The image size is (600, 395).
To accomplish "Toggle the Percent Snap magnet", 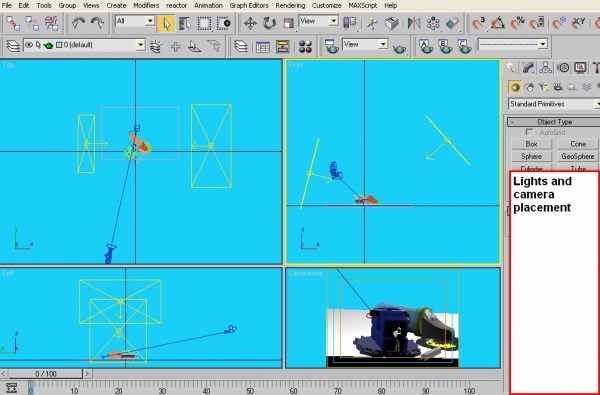I will click(517, 23).
